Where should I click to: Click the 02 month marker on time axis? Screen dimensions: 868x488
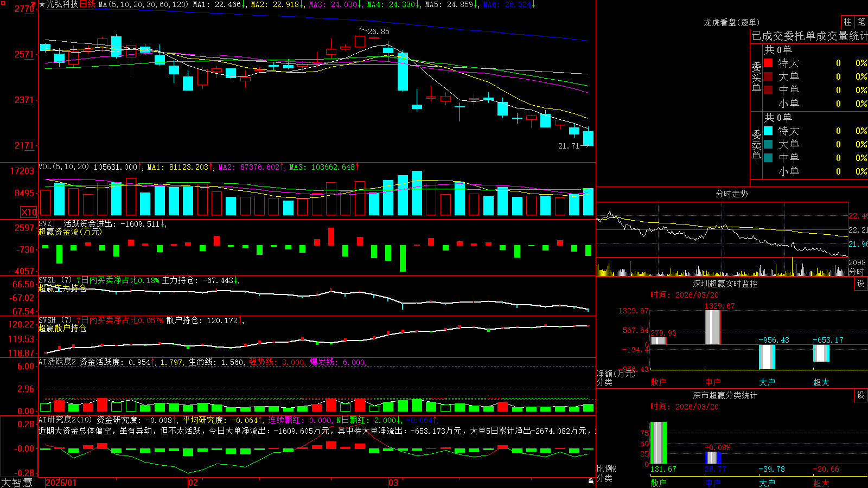[x=193, y=483]
